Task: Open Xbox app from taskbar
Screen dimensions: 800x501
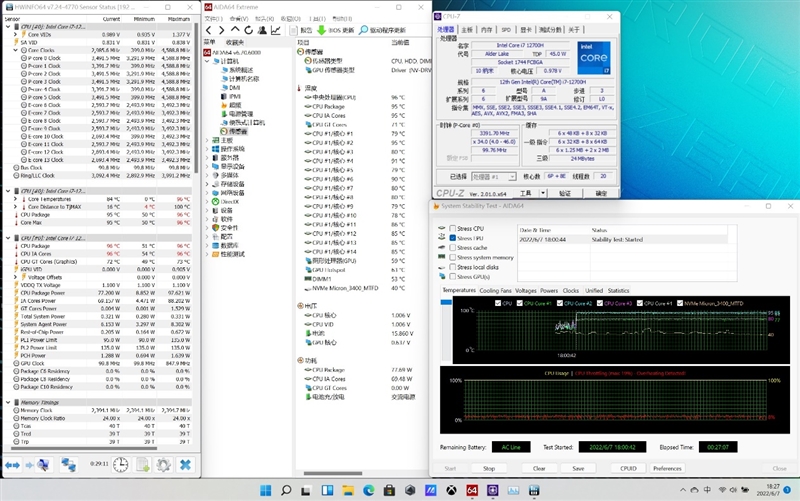Action: tap(452, 490)
